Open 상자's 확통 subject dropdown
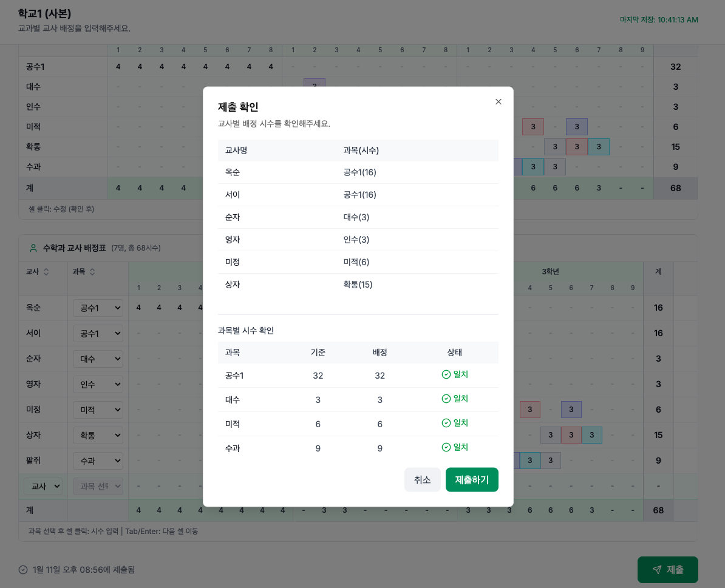Viewport: 725px width, 588px height. pyautogui.click(x=98, y=435)
